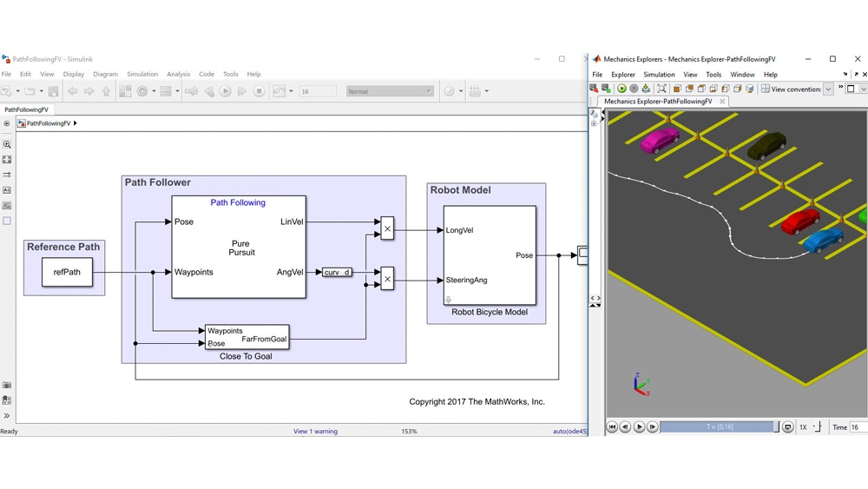The image size is (868, 489).
Task: Open the Library Browser icon
Action: pyautogui.click(x=125, y=91)
